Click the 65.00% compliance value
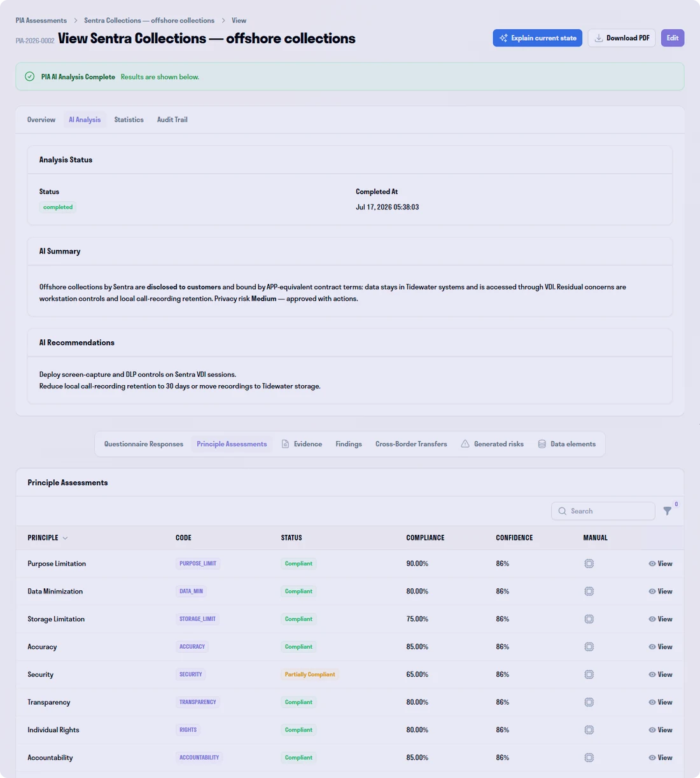700x778 pixels. (x=417, y=674)
